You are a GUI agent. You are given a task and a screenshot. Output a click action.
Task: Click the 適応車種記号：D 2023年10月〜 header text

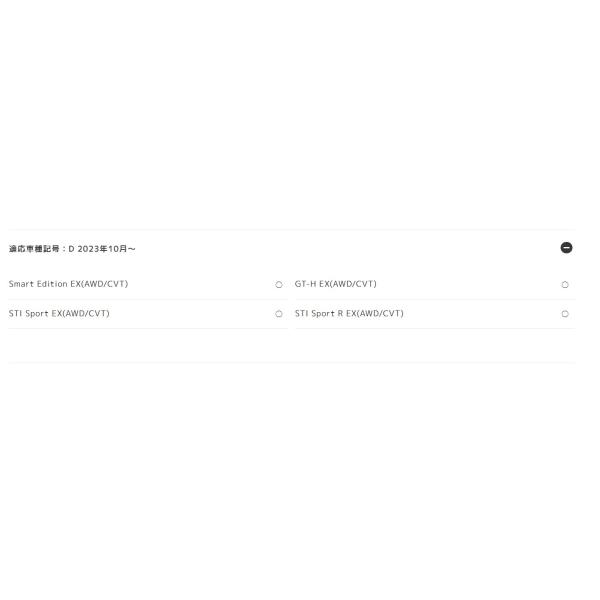72,249
